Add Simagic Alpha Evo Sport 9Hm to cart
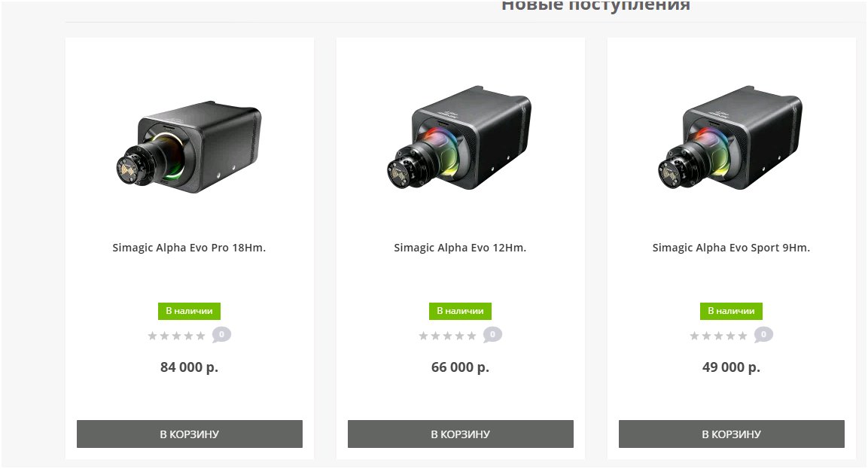 pos(731,434)
